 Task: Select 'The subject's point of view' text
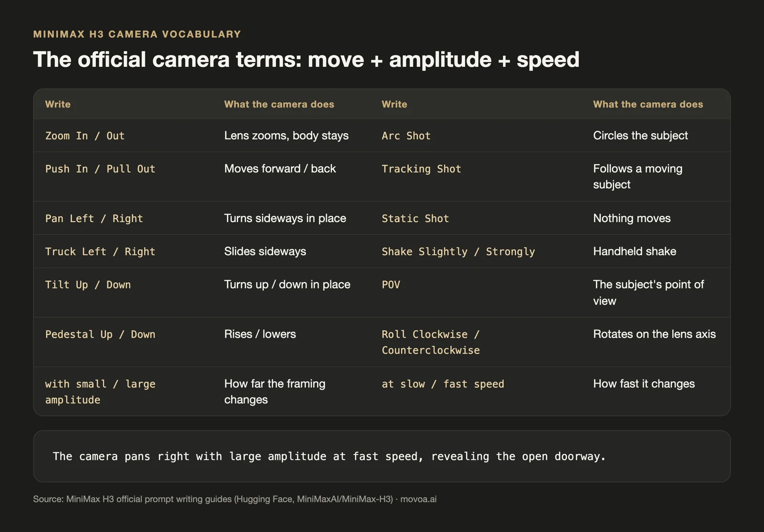pyautogui.click(x=648, y=293)
